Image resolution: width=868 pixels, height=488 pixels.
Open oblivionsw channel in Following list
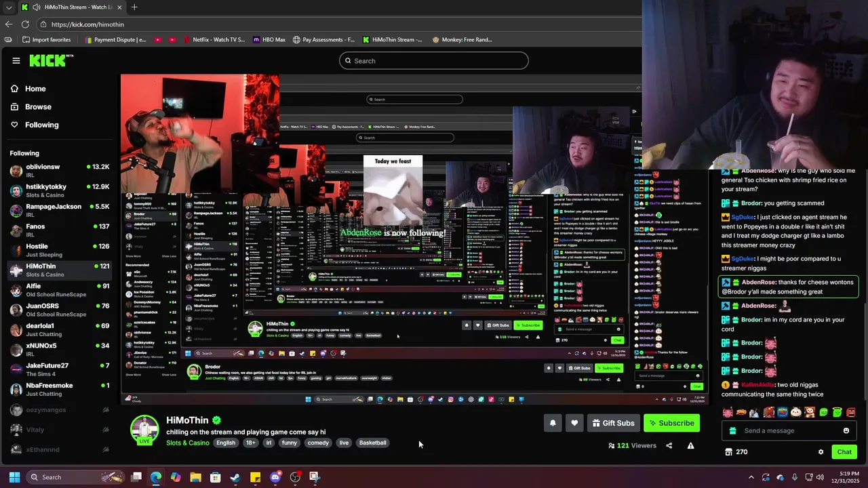(x=60, y=171)
